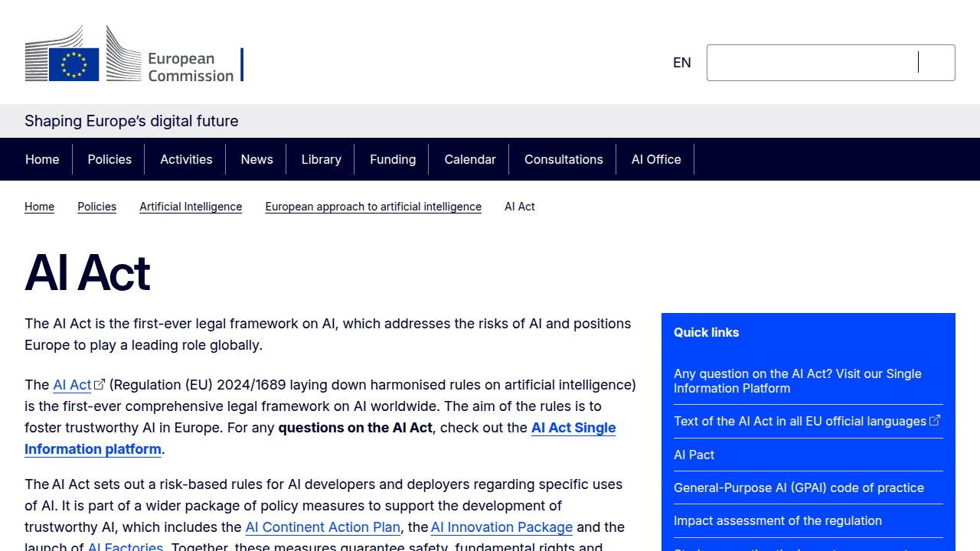Open the Policies menu item
The image size is (980, 551).
click(x=109, y=159)
